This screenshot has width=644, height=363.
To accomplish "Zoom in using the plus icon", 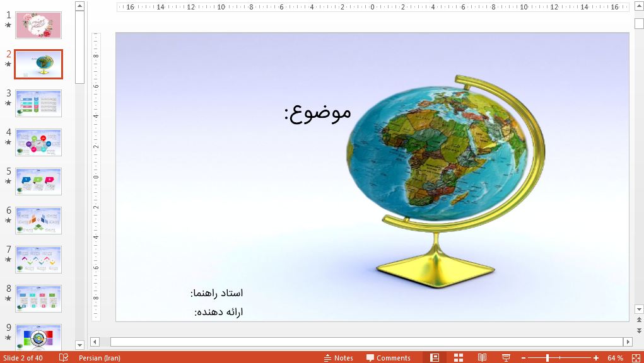I will (596, 357).
